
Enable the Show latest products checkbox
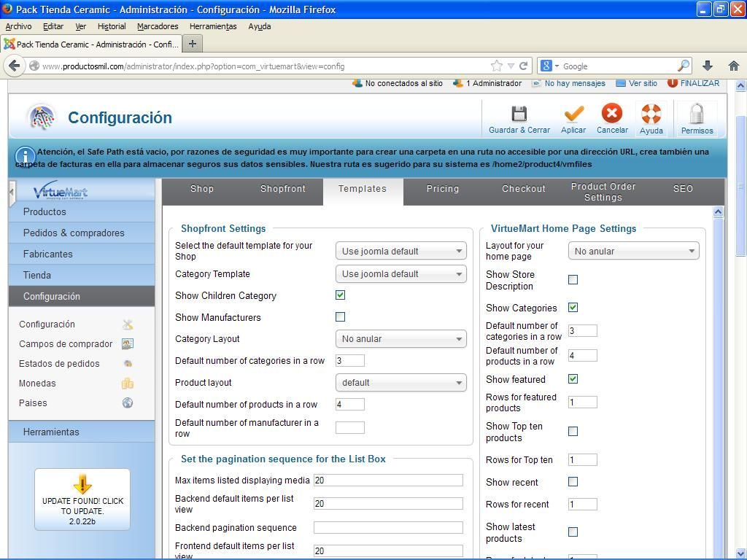(x=573, y=532)
